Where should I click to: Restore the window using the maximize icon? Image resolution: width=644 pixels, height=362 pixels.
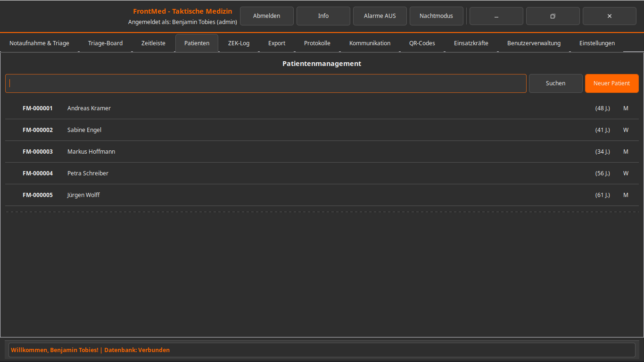click(553, 16)
